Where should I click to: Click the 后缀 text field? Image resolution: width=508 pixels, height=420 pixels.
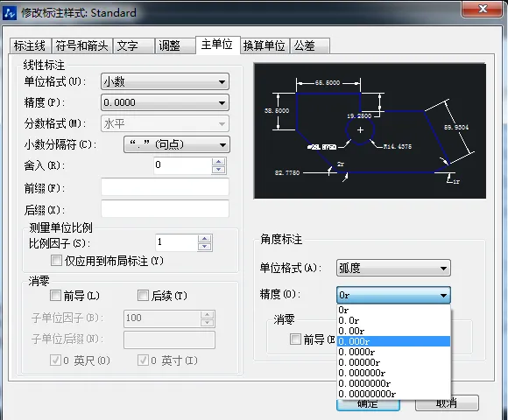[165, 209]
